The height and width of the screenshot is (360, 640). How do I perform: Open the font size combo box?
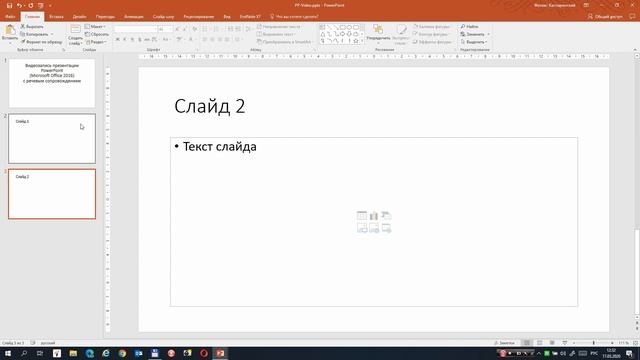tap(165, 29)
